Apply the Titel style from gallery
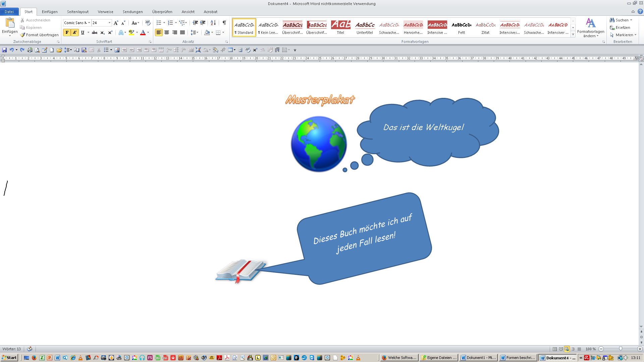 [340, 27]
